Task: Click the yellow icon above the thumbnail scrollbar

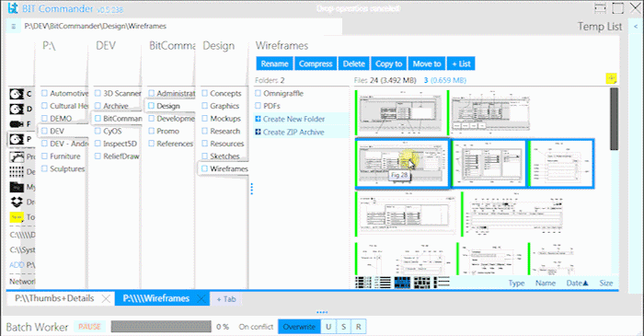Action: 611,78
